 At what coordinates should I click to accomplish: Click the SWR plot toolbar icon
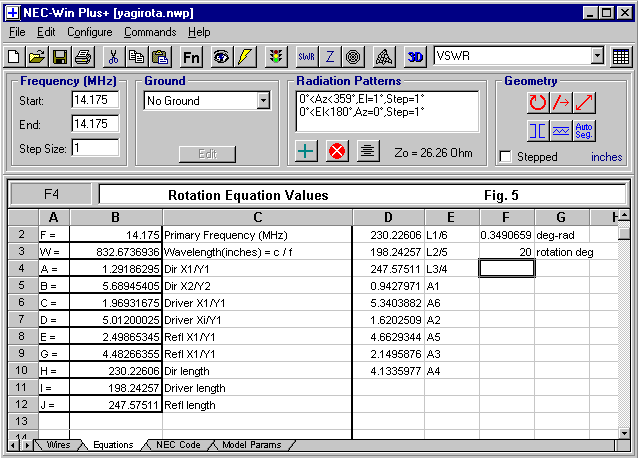(x=306, y=57)
